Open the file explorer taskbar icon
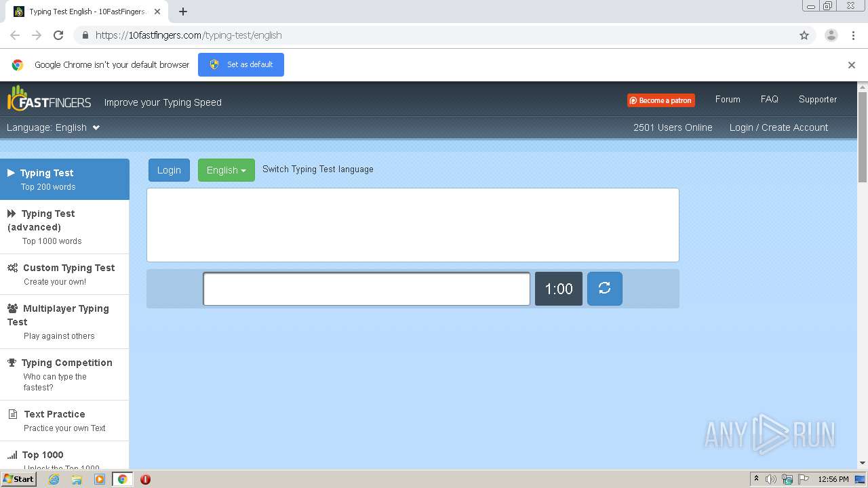This screenshot has height=488, width=868. click(77, 479)
